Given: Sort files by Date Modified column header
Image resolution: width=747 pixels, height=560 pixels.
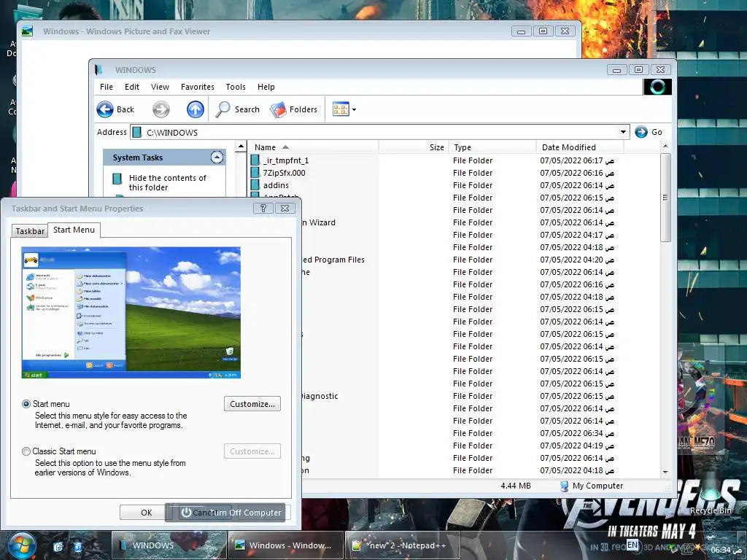Looking at the screenshot, I should pos(580,147).
